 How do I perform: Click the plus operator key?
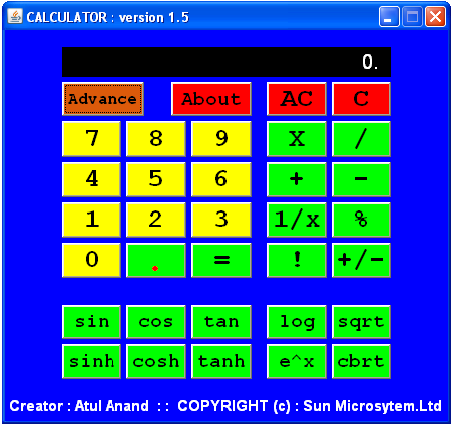click(297, 179)
